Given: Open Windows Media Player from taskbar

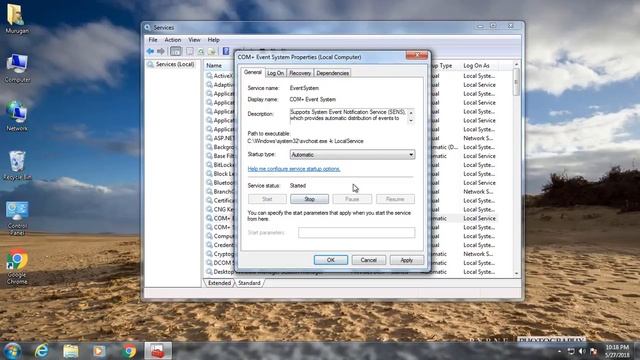Looking at the screenshot, I should tap(99, 351).
